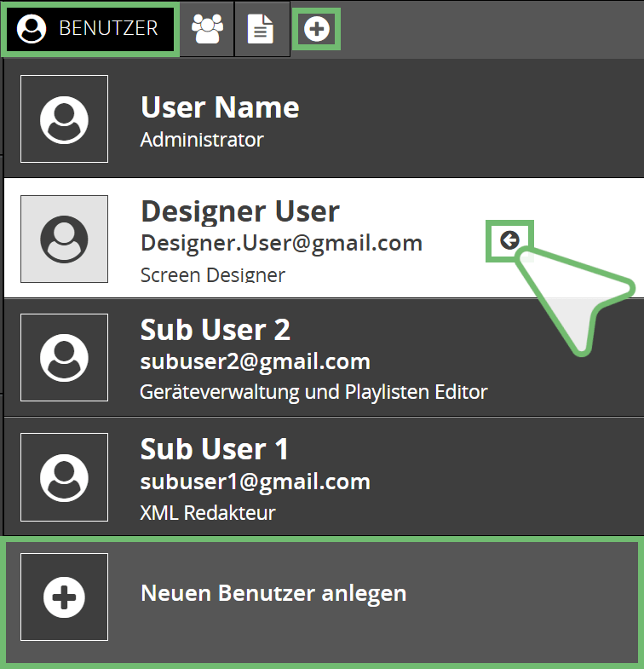Click the left arrow icon on Designer User

pyautogui.click(x=509, y=241)
